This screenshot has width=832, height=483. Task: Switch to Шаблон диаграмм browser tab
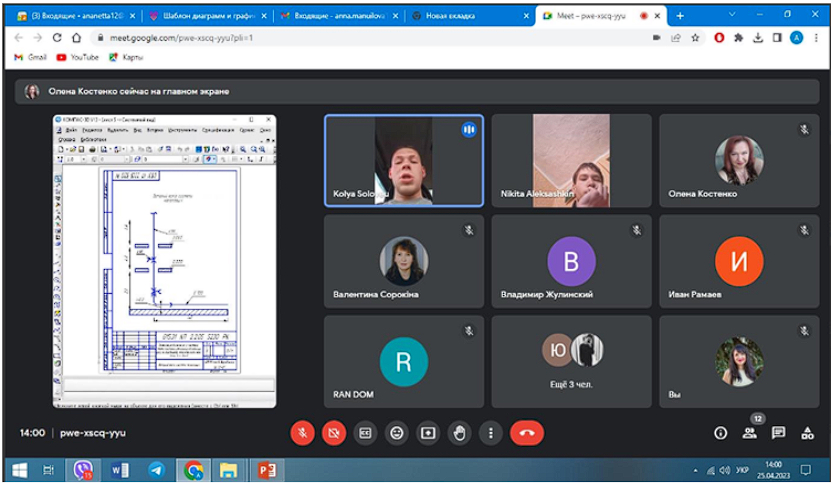204,16
